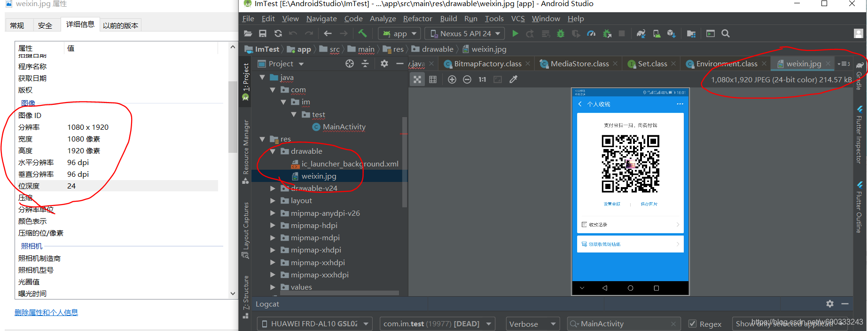
Task: Click the user account avatar icon
Action: point(859,33)
